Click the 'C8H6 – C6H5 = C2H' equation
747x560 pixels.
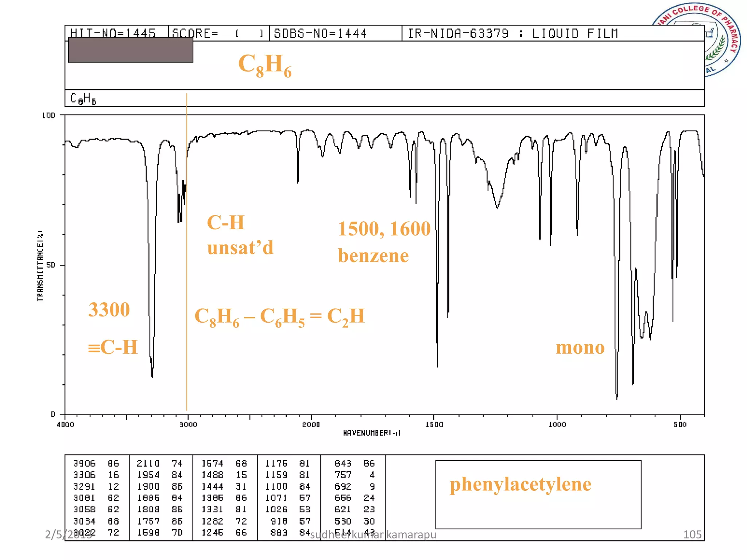pos(279,317)
